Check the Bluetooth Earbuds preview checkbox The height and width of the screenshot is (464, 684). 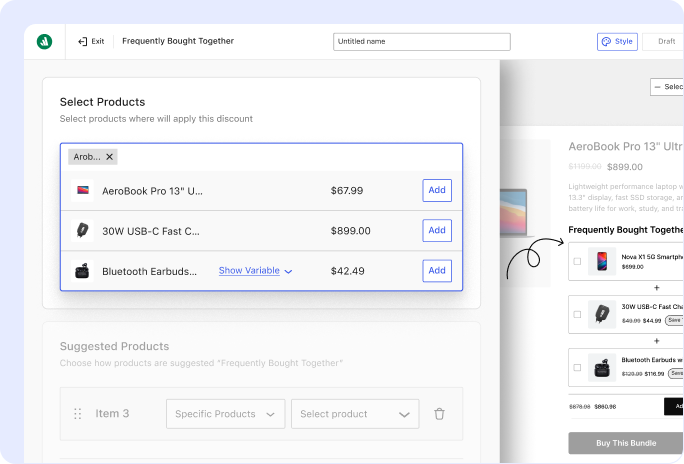(x=577, y=368)
